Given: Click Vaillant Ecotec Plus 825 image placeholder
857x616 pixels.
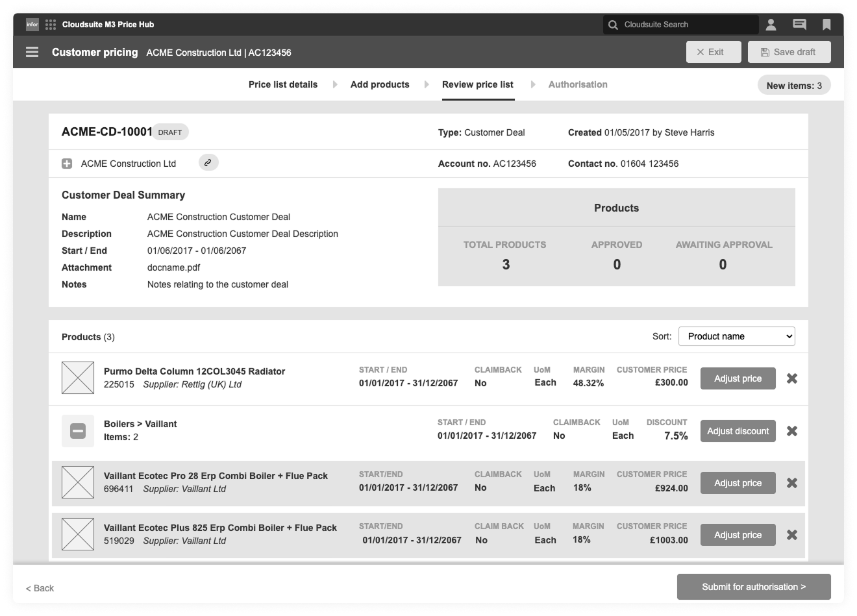Looking at the screenshot, I should click(78, 534).
